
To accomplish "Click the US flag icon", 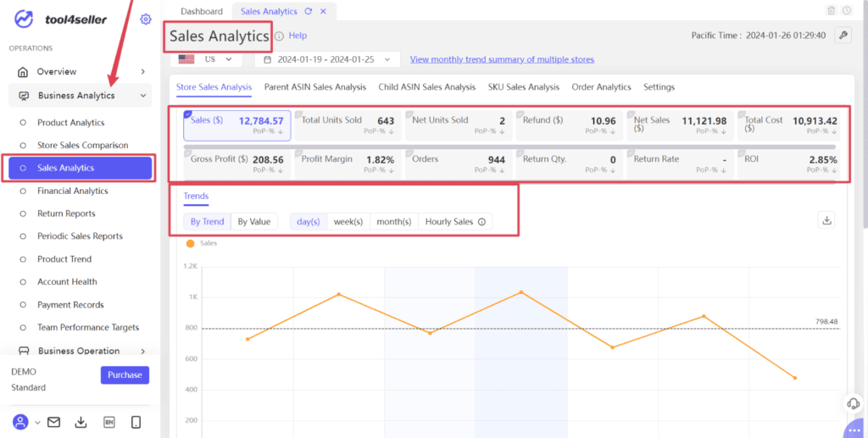I will [186, 59].
